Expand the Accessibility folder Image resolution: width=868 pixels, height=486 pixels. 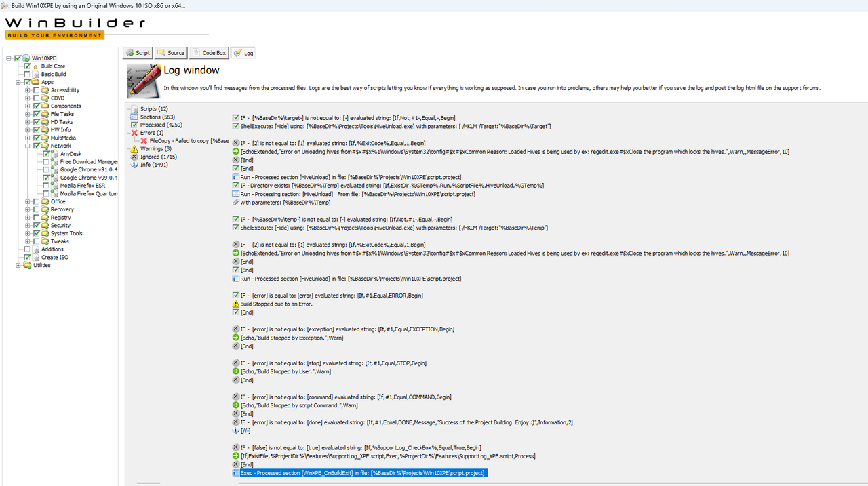pos(28,90)
